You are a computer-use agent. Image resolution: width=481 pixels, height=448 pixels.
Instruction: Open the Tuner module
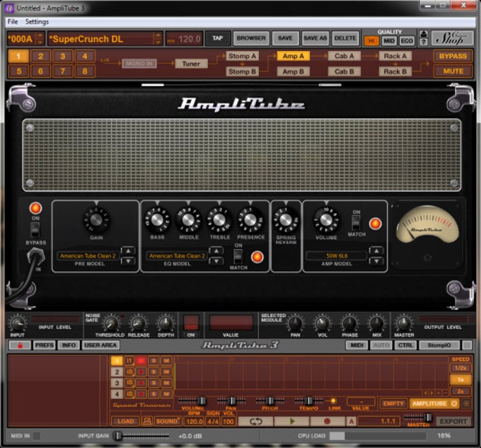pos(191,64)
